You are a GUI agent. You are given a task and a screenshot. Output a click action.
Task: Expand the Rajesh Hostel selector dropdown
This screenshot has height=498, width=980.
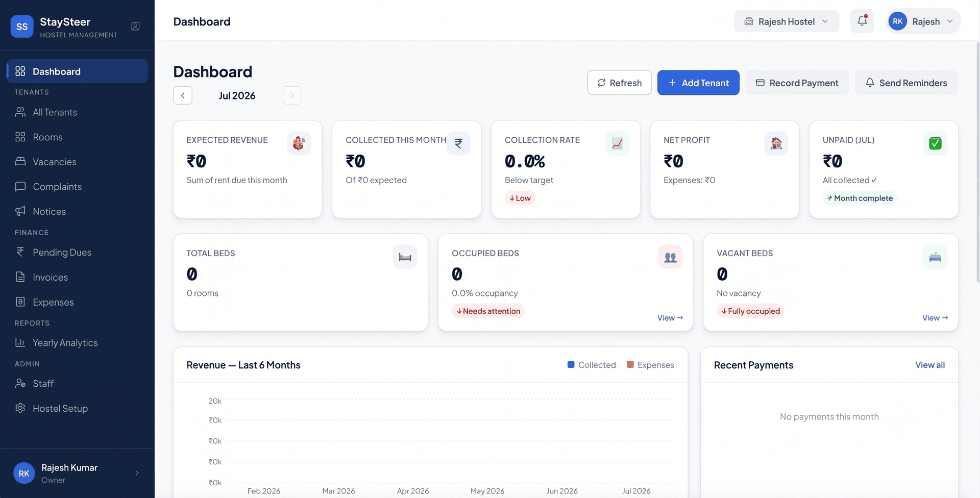786,21
